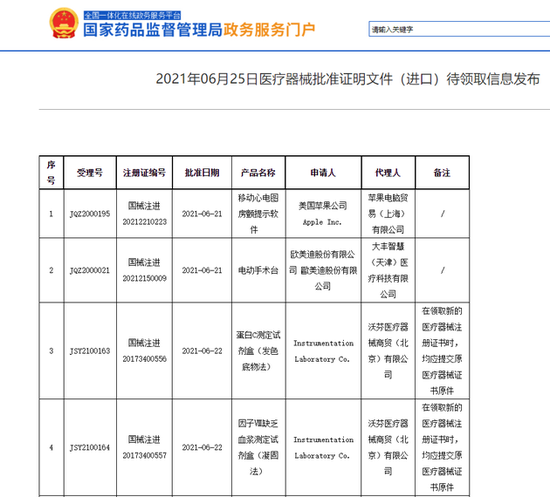Click registration number 20212150009 cell
The image size is (550, 497).
tap(144, 270)
